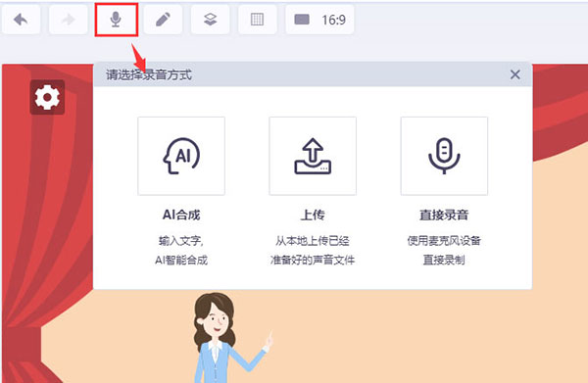Open the microphone recording tool

pyautogui.click(x=117, y=20)
